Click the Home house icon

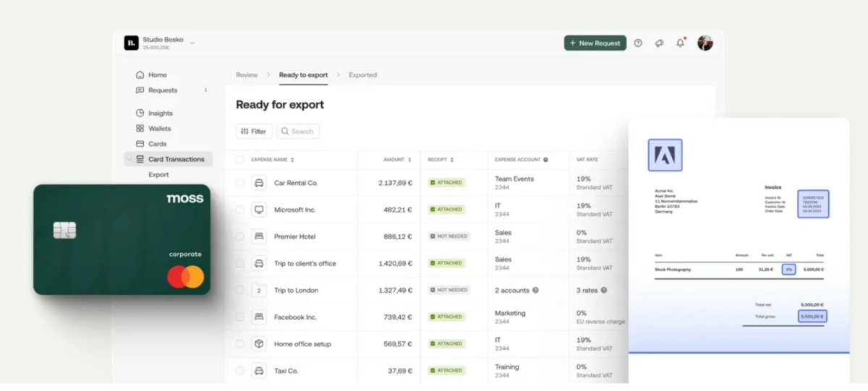click(x=140, y=75)
